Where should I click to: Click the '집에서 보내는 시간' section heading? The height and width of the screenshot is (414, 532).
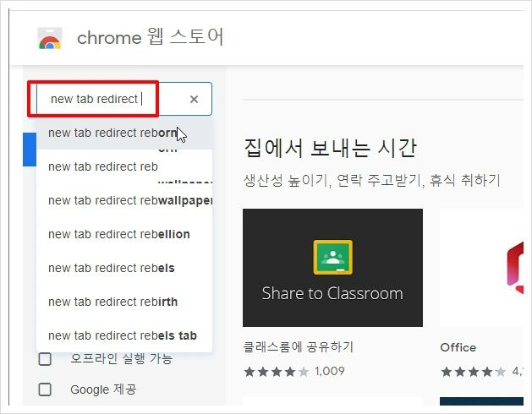click(x=330, y=148)
